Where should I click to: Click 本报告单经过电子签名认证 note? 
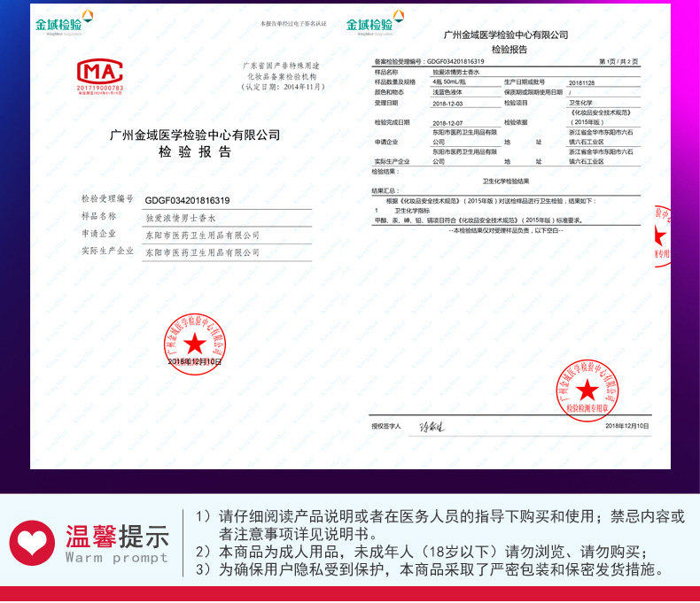pyautogui.click(x=293, y=24)
